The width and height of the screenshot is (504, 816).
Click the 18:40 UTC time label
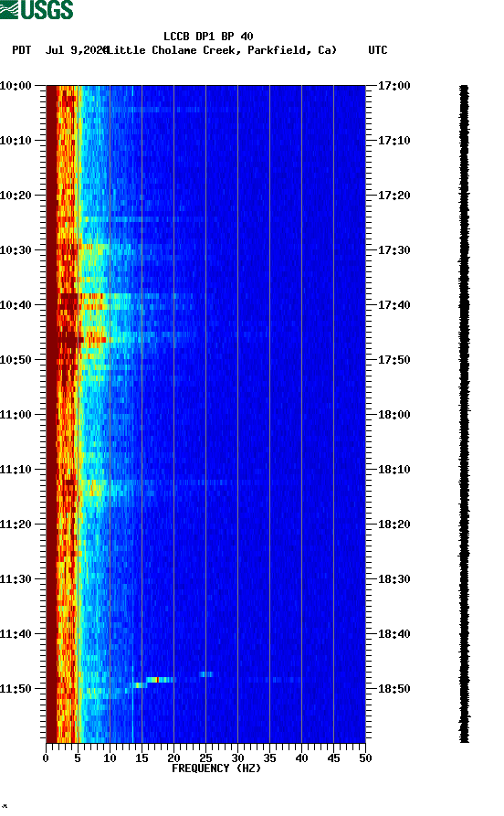click(394, 634)
